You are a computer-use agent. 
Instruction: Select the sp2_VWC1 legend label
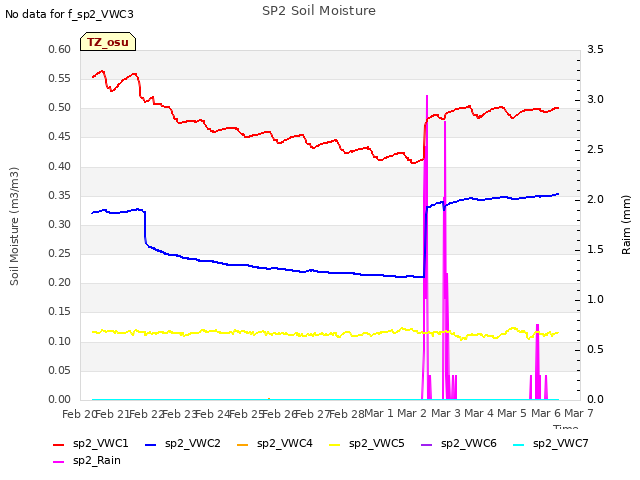[100, 444]
